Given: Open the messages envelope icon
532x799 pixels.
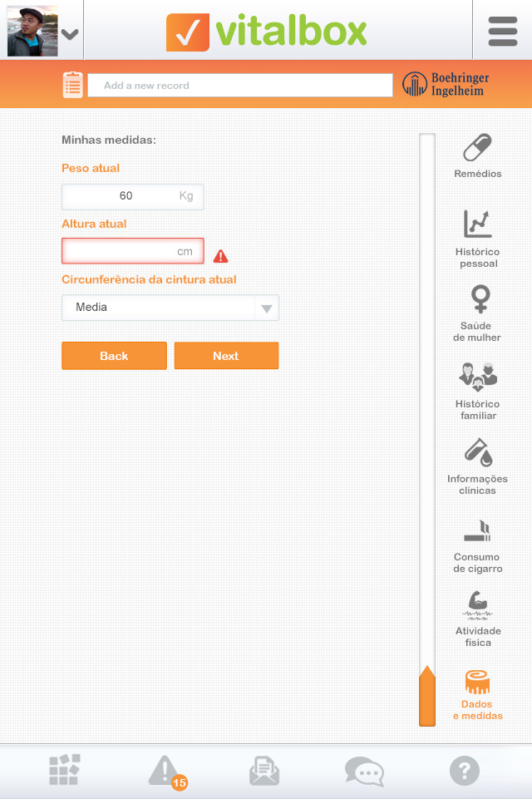Looking at the screenshot, I should pyautogui.click(x=264, y=772).
